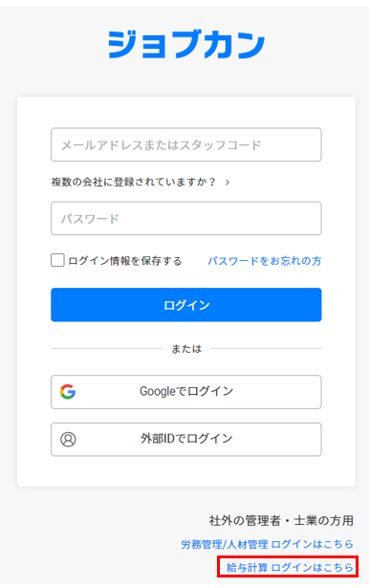
Task: Expand the chevron after 複数の会社に登録されていますか？
Action: (228, 183)
